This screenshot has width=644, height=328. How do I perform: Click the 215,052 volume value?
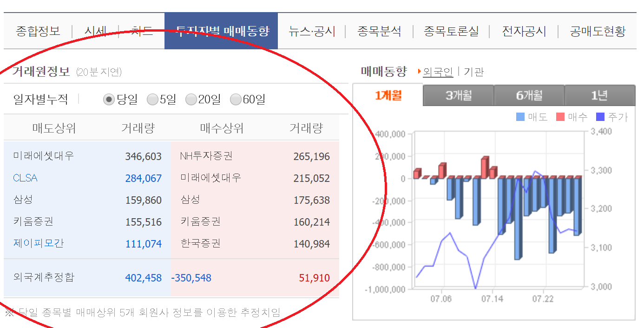pos(312,179)
